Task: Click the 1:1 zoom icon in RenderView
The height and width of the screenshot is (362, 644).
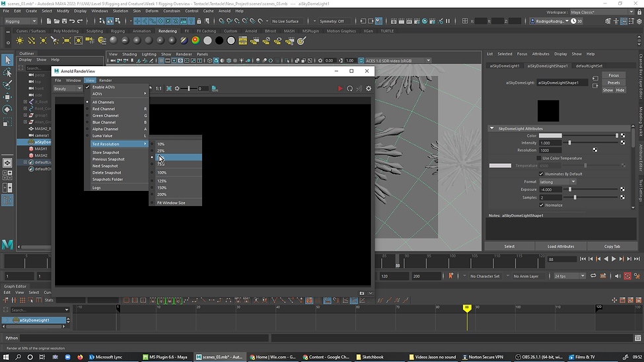Action: (x=159, y=89)
